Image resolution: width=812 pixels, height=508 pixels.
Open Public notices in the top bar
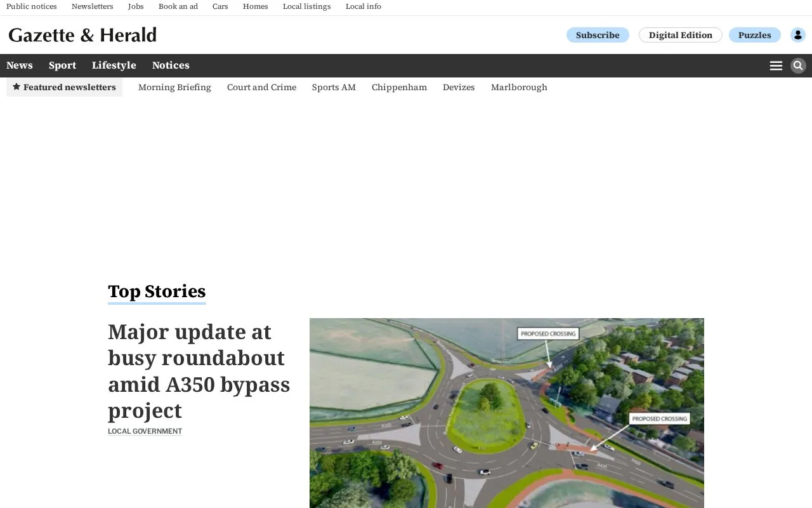pos(32,6)
